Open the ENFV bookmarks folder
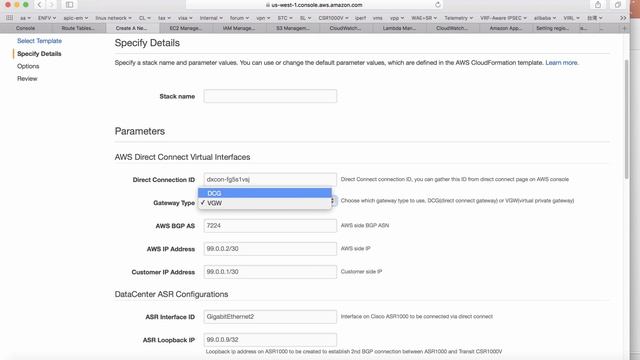Viewport: 640px width, 360px height. click(47, 18)
